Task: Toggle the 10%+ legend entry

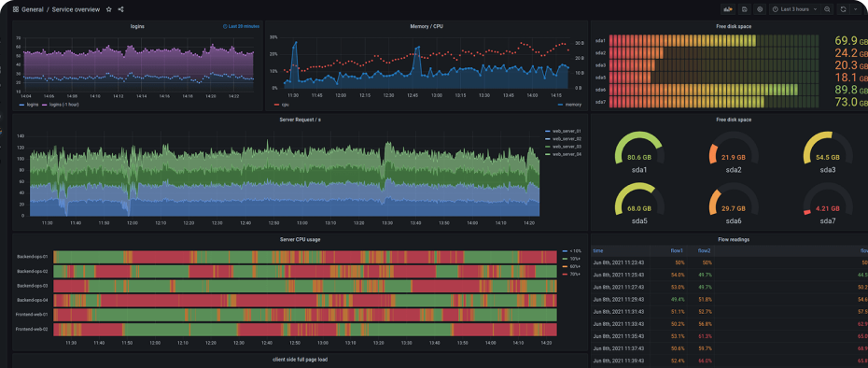Action: (x=570, y=259)
